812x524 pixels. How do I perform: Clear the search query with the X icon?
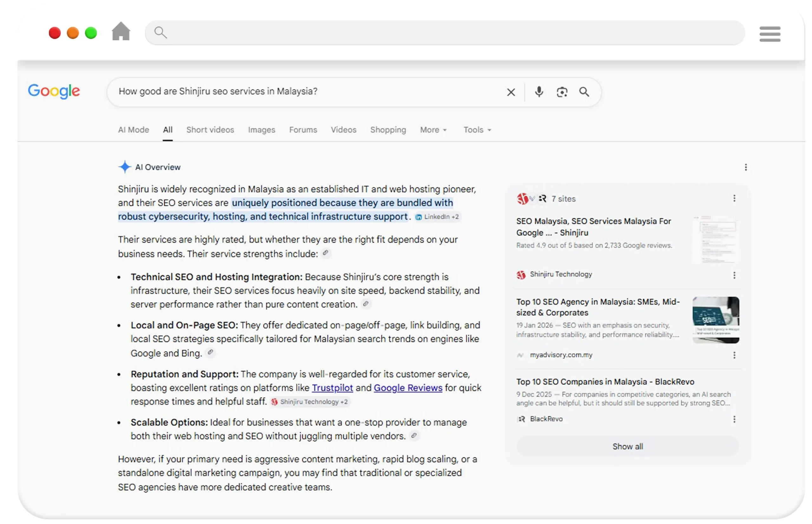[511, 92]
